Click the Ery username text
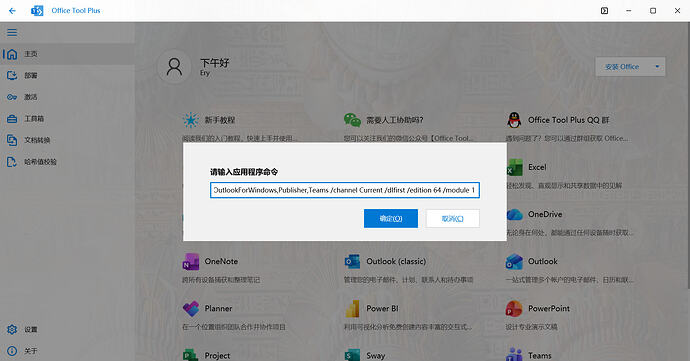Viewport: 690px width, 361px height. pyautogui.click(x=205, y=73)
